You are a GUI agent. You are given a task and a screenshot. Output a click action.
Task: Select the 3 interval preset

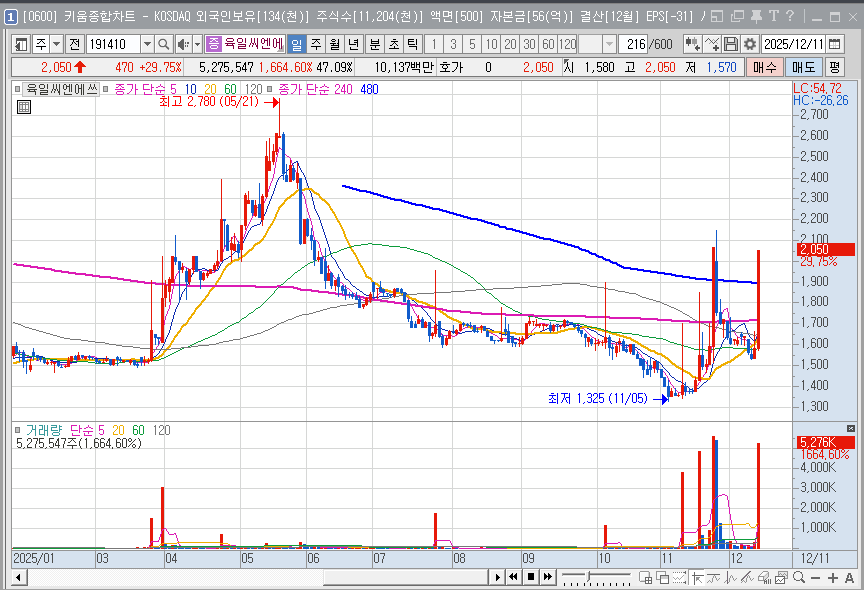pyautogui.click(x=453, y=44)
